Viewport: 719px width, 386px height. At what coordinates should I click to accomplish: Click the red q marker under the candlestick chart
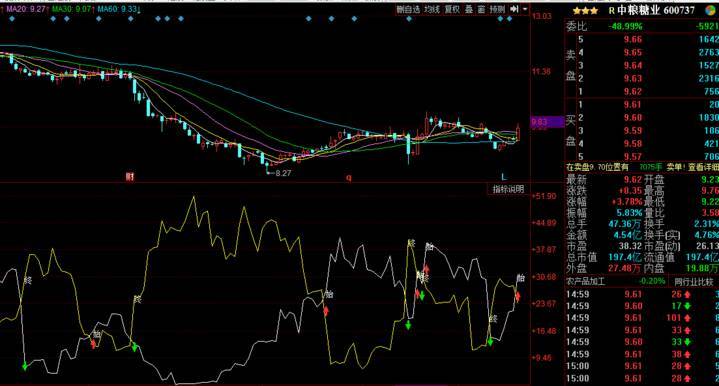click(348, 177)
